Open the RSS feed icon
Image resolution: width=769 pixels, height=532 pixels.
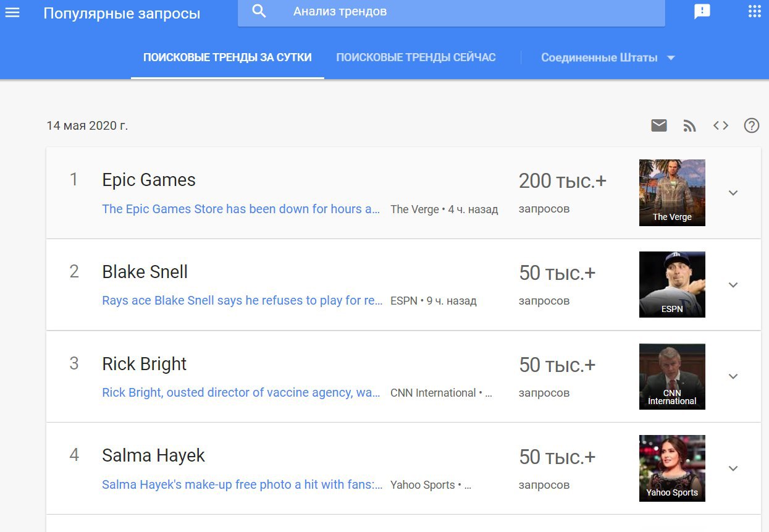point(690,125)
